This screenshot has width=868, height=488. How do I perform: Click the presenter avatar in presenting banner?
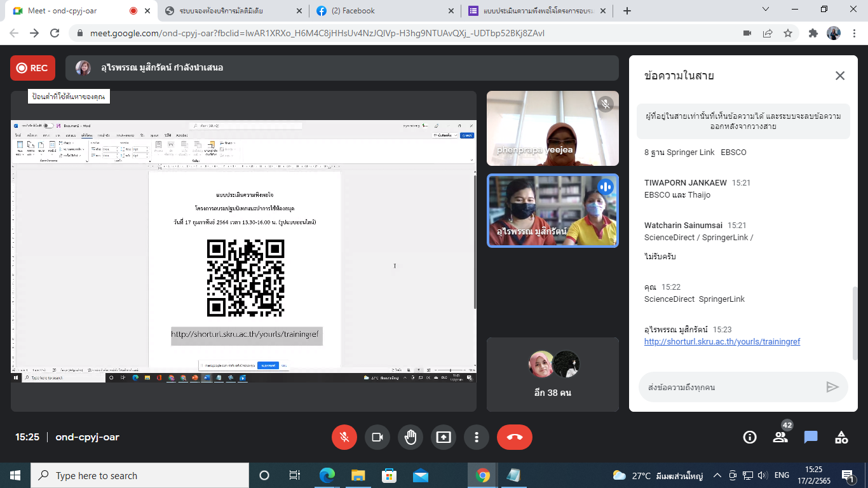[x=83, y=68]
